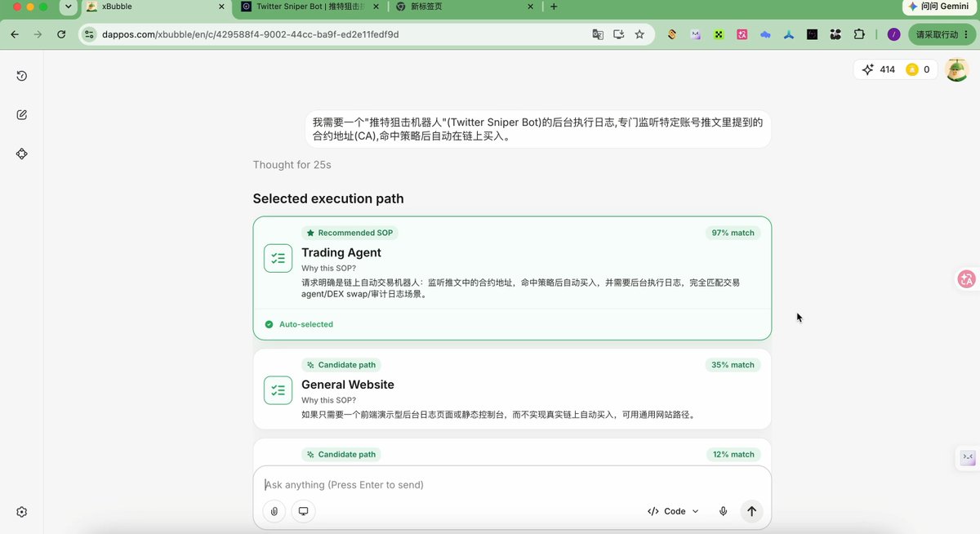This screenshot has height=534, width=980.
Task: Send message with the up-arrow button
Action: (x=752, y=511)
